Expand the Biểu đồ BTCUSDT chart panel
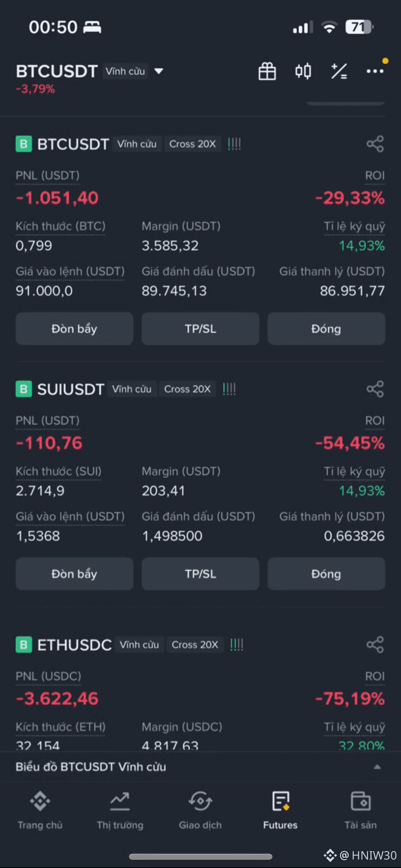 (x=377, y=767)
